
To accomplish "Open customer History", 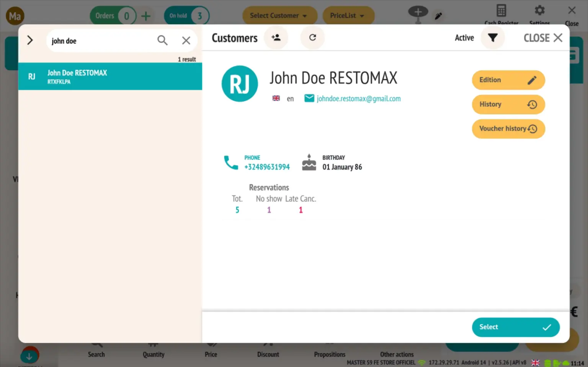I will coord(508,104).
